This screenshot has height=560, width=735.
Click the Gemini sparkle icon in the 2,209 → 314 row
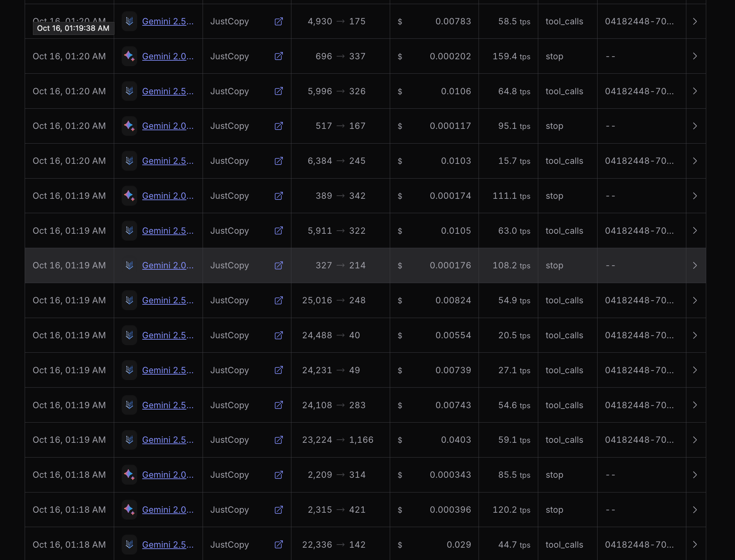tap(129, 475)
